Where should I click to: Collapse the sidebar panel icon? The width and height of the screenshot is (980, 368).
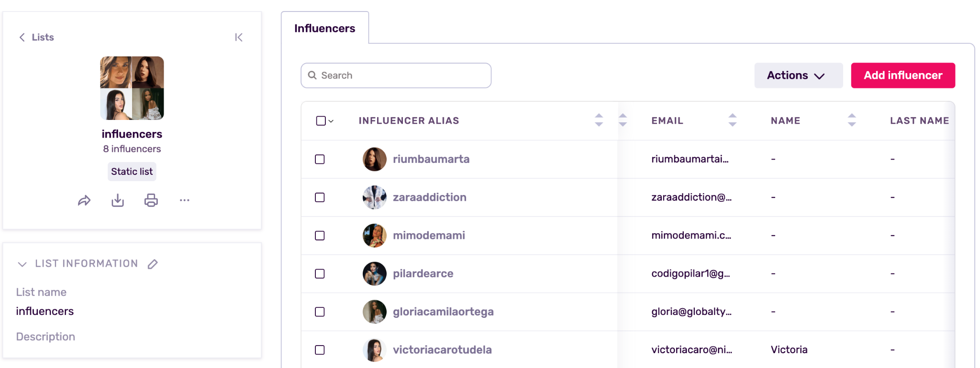tap(239, 37)
